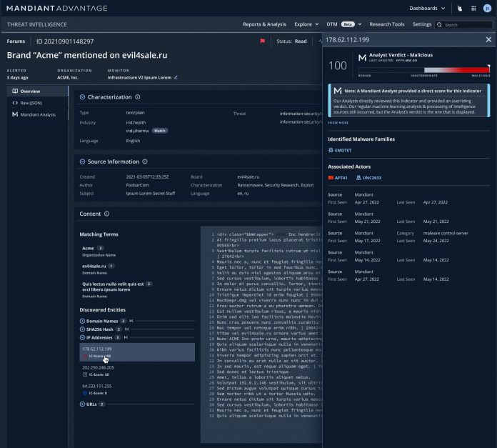Open Settings in top navigation
This screenshot has height=448, width=497.
pos(421,24)
